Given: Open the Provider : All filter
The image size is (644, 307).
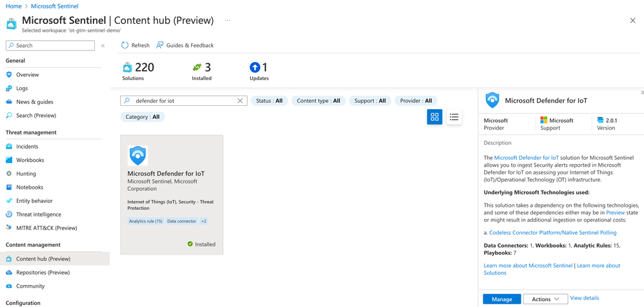Looking at the screenshot, I should point(416,101).
